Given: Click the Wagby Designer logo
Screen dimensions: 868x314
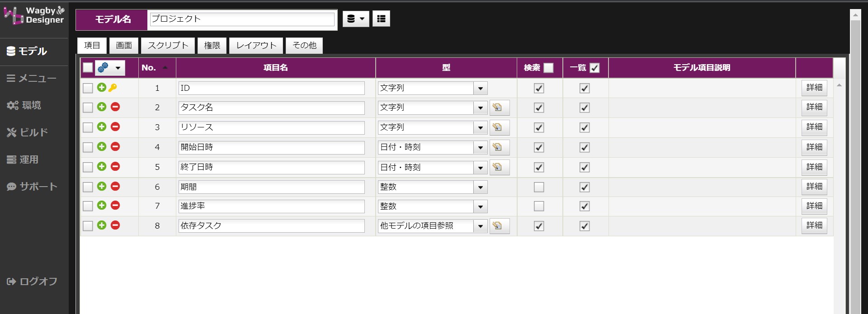Looking at the screenshot, I should tap(34, 15).
